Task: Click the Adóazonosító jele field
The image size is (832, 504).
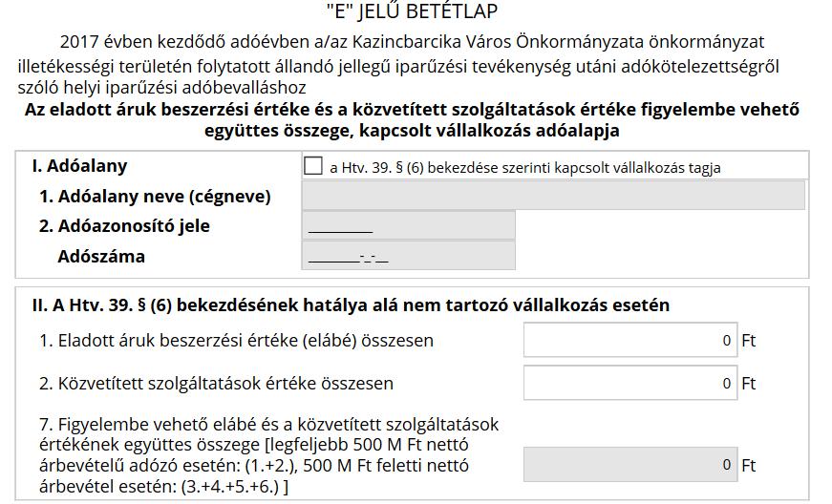Action: pos(409,226)
